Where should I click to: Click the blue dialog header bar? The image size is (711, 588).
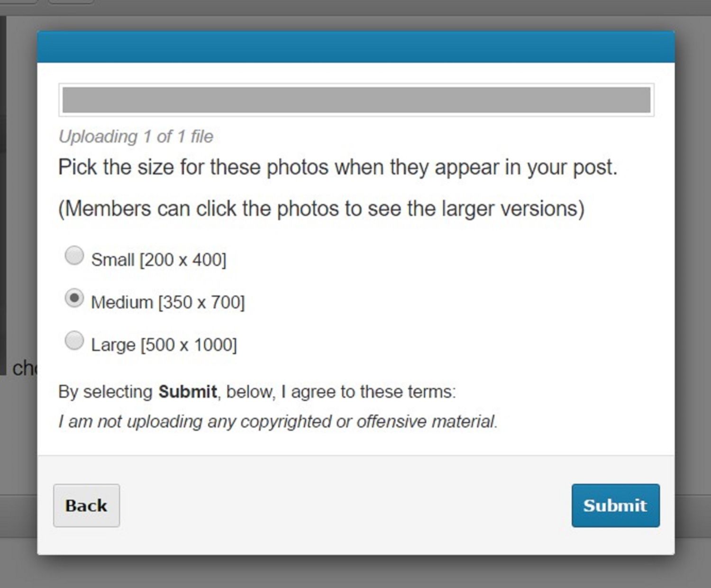[356, 47]
